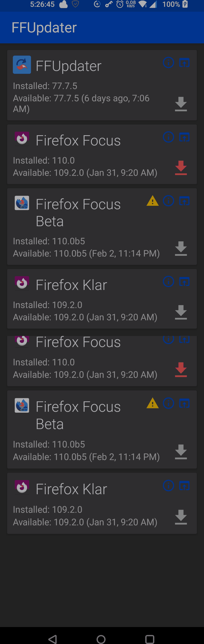Tap the FFUpdater title in the header bar
The image size is (204, 644).
click(x=44, y=28)
